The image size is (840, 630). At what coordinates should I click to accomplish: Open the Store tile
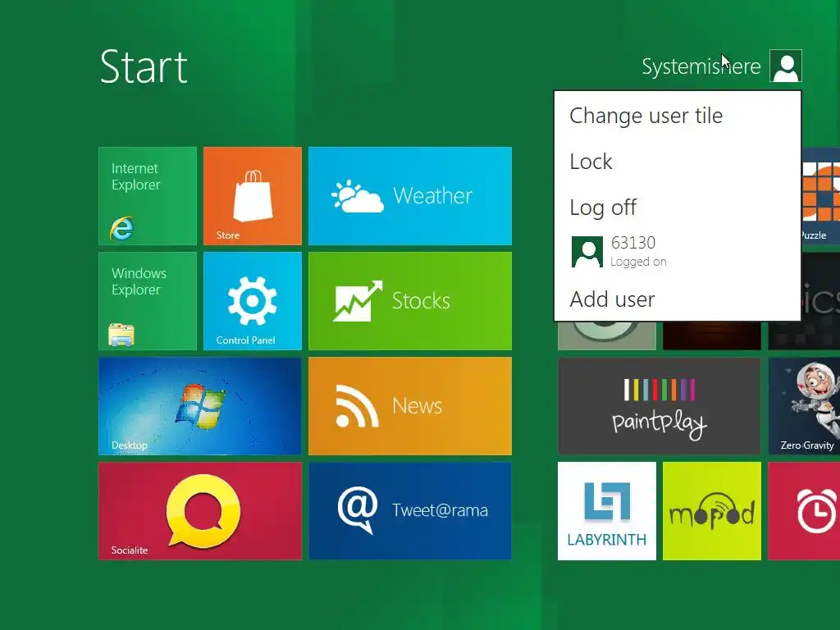click(253, 196)
